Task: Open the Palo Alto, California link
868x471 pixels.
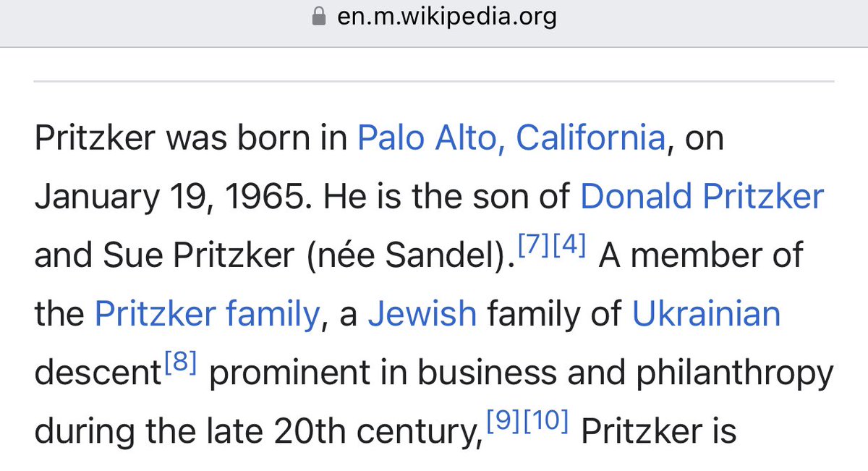Action: coord(511,138)
